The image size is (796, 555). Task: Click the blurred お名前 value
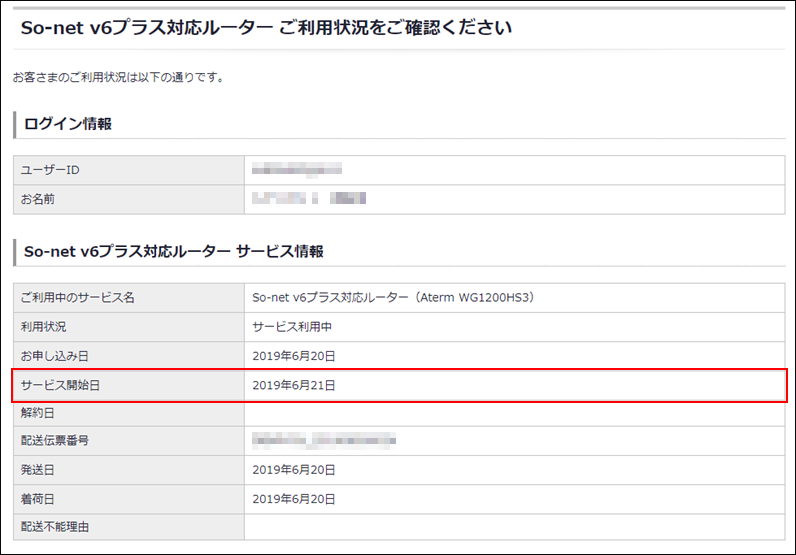(309, 199)
